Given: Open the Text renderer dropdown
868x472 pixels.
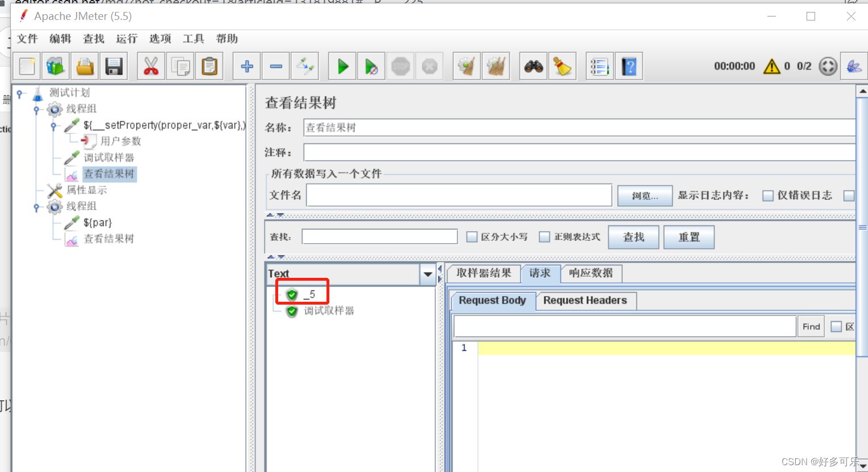Looking at the screenshot, I should (x=428, y=274).
